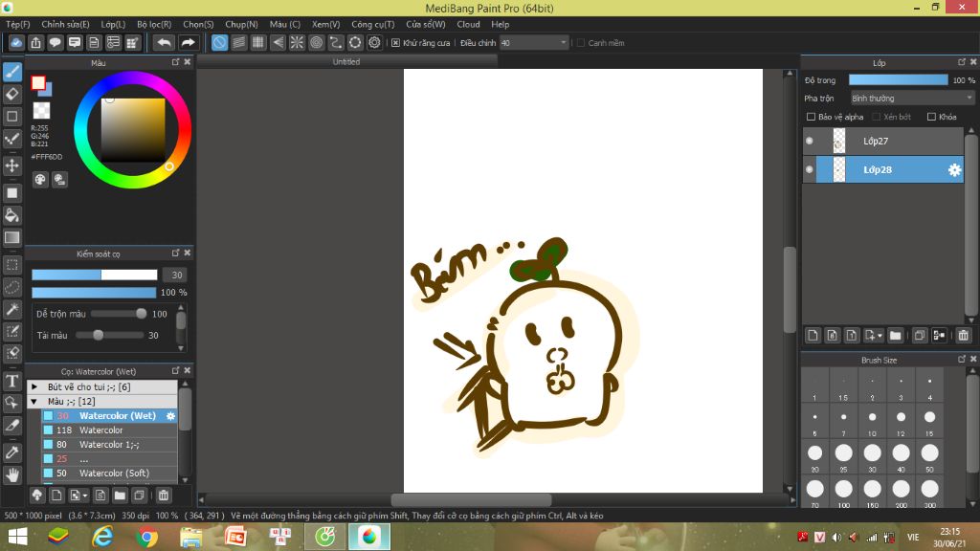Select the Eraser tool
The height and width of the screenshot is (551, 980).
click(11, 95)
